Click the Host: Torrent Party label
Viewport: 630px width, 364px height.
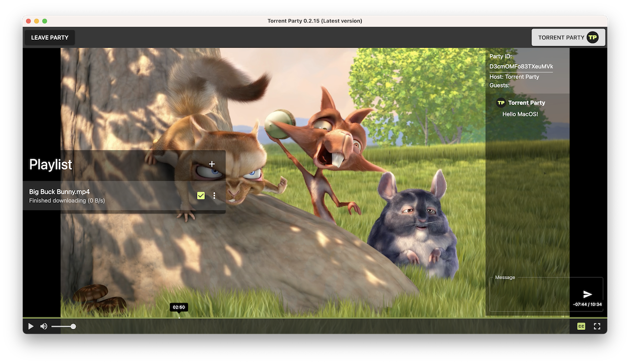point(514,77)
